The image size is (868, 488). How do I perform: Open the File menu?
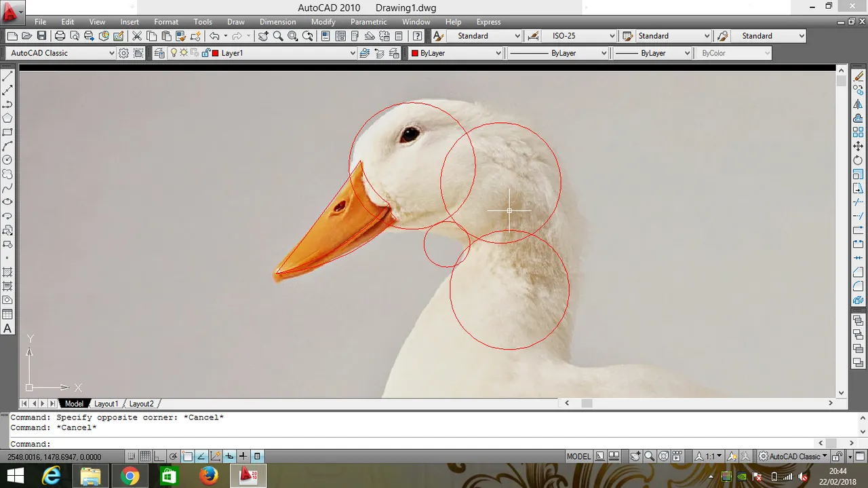pyautogui.click(x=41, y=22)
